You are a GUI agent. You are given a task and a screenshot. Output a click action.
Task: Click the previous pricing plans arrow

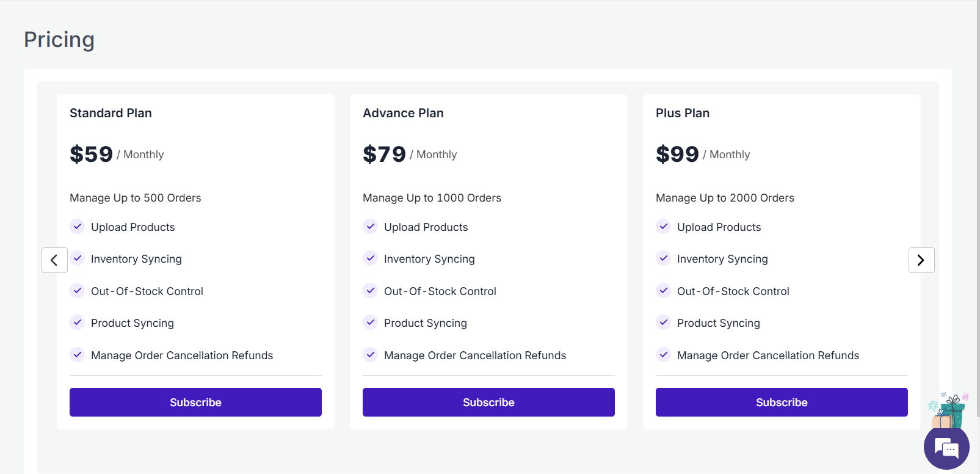tap(54, 260)
